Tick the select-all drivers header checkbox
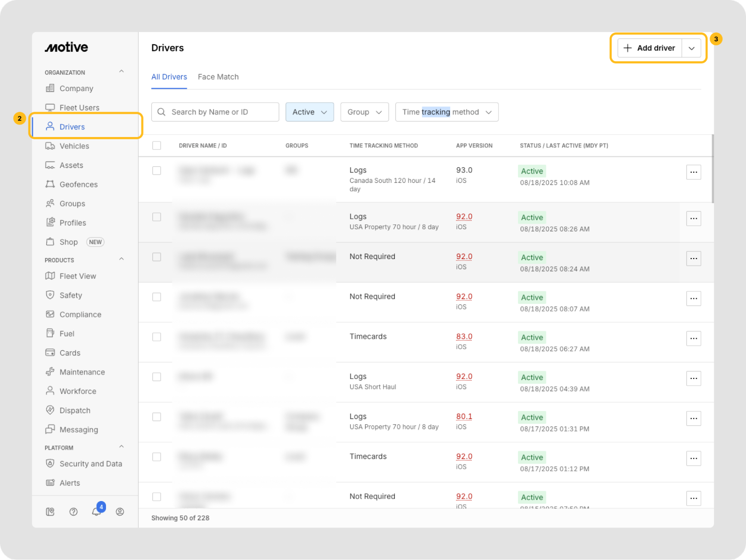 point(157,146)
